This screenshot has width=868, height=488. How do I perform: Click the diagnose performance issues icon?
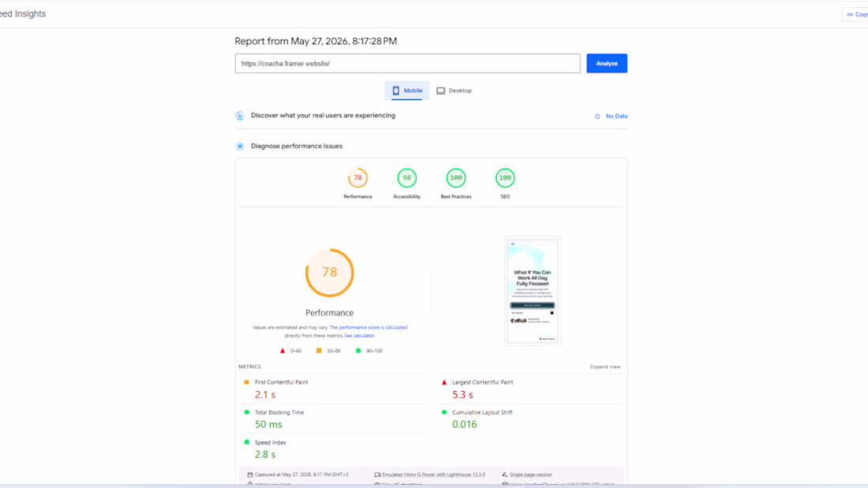(240, 146)
